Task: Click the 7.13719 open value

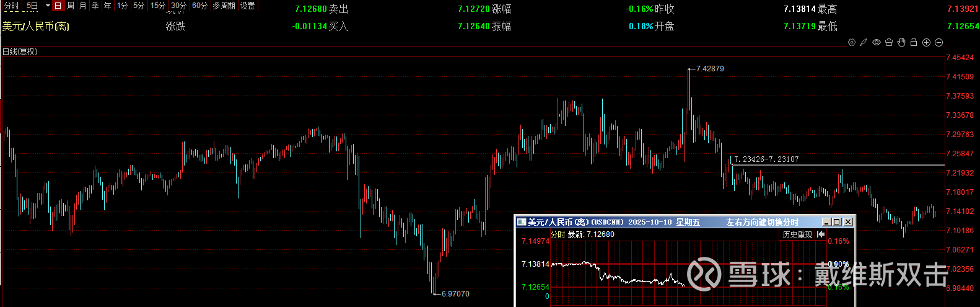Action: 800,26
